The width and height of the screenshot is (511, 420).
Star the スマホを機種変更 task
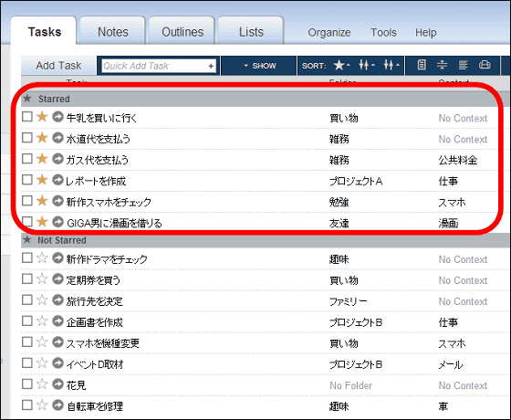pos(42,341)
